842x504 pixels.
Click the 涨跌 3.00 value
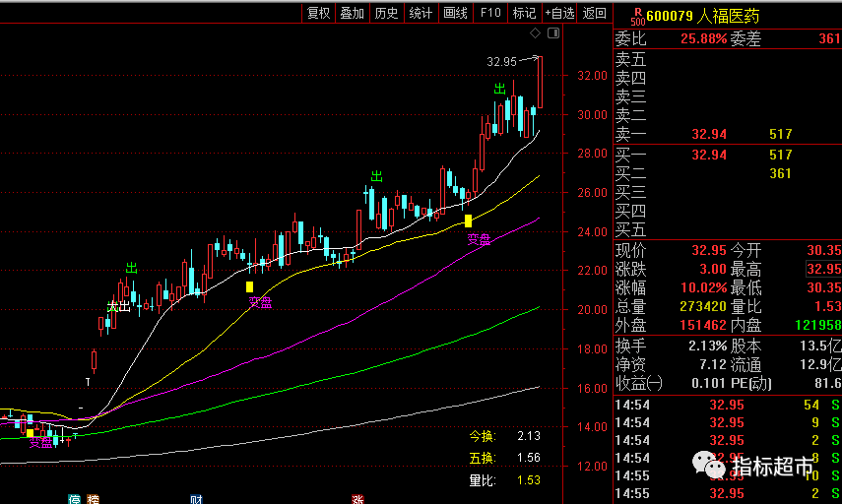pos(713,269)
